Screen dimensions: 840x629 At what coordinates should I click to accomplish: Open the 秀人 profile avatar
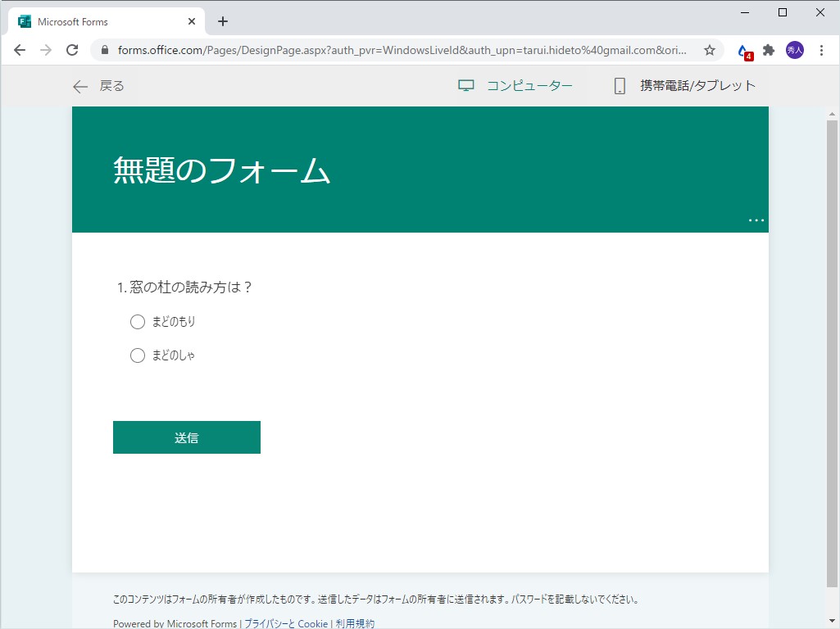click(794, 49)
